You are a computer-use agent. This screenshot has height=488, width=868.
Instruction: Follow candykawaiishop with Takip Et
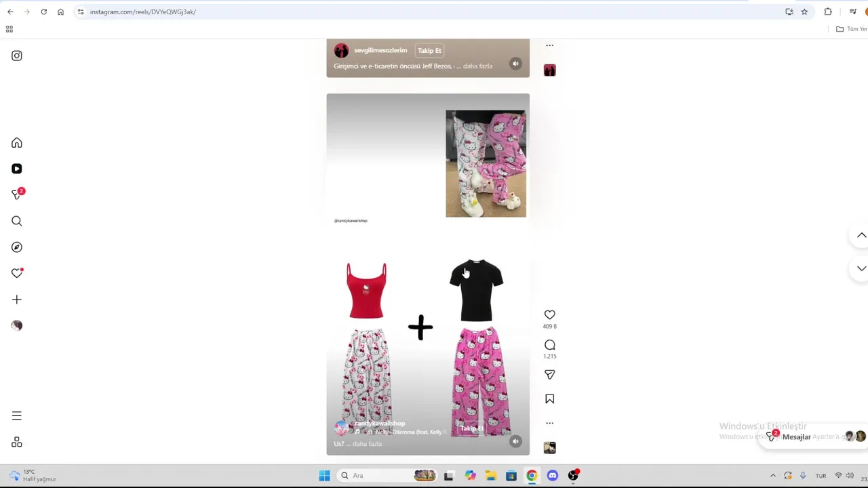[473, 428]
